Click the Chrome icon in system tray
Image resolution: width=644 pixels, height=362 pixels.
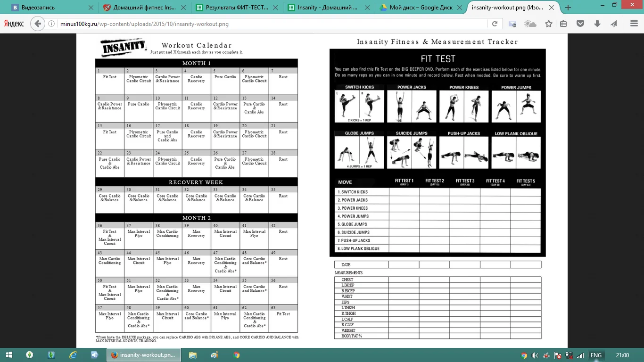524,355
